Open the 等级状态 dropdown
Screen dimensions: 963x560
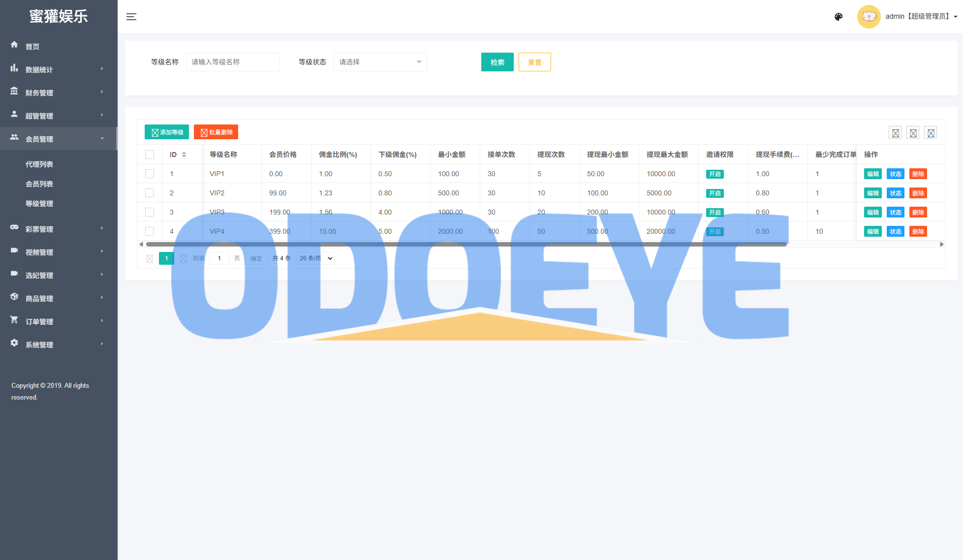(380, 62)
